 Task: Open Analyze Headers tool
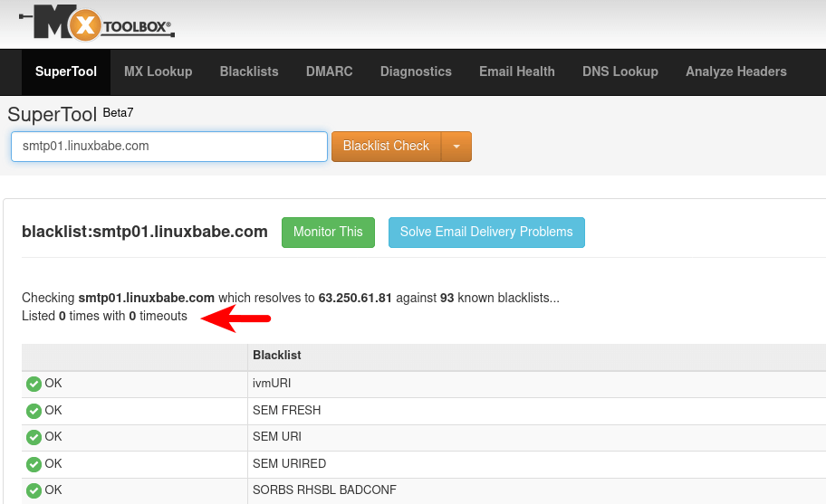click(735, 71)
